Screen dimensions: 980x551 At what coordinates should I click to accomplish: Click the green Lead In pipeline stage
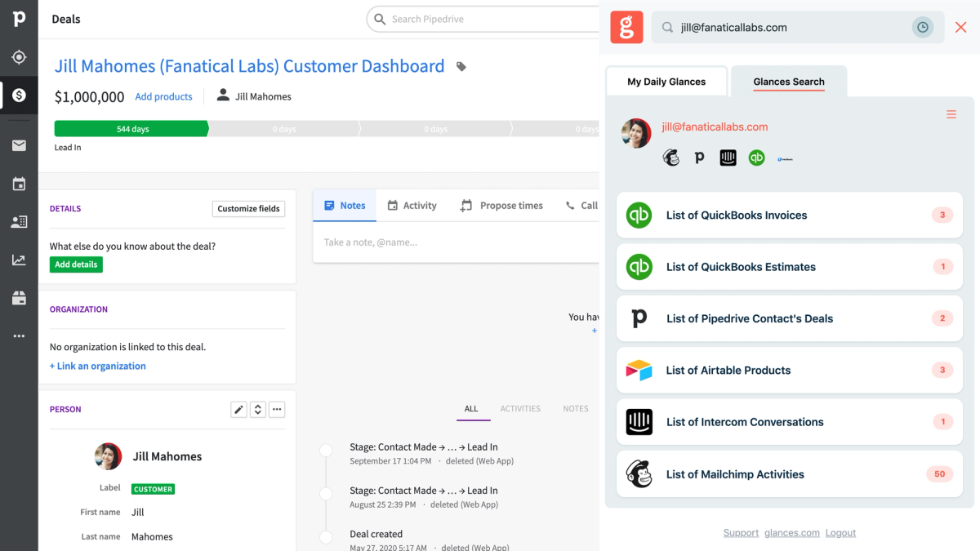coord(131,129)
